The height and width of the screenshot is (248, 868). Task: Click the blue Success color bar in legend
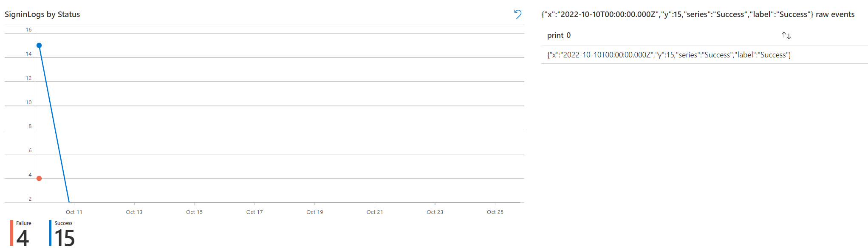coord(50,233)
